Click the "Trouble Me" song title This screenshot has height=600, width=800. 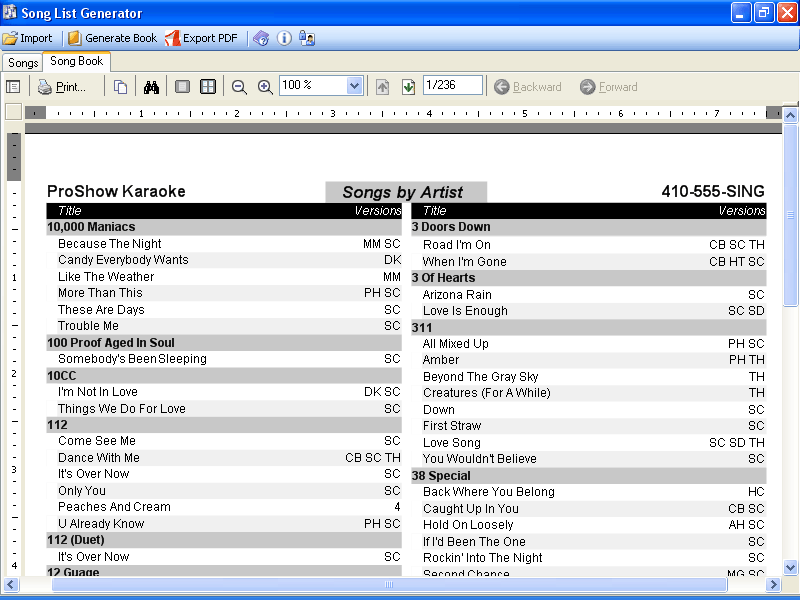(x=88, y=326)
